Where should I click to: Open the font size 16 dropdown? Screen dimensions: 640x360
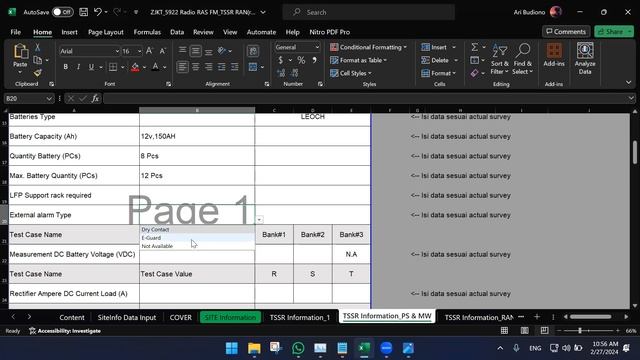click(139, 51)
